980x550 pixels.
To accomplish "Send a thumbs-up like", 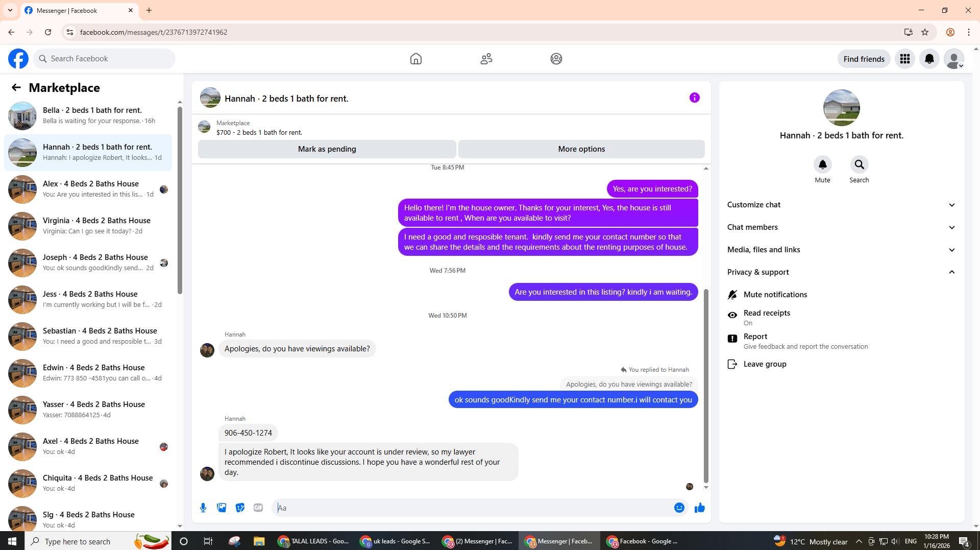I will click(x=700, y=508).
